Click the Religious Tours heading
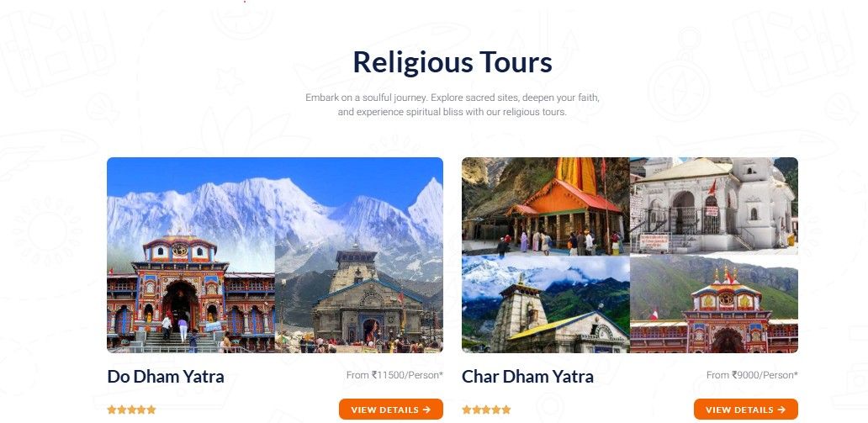The width and height of the screenshot is (868, 423). [x=453, y=61]
